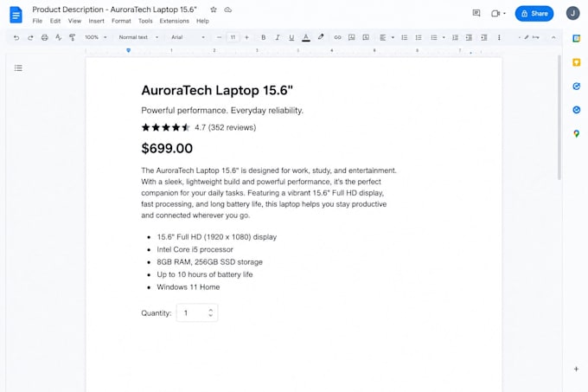
Task: Insert a link
Action: (337, 37)
